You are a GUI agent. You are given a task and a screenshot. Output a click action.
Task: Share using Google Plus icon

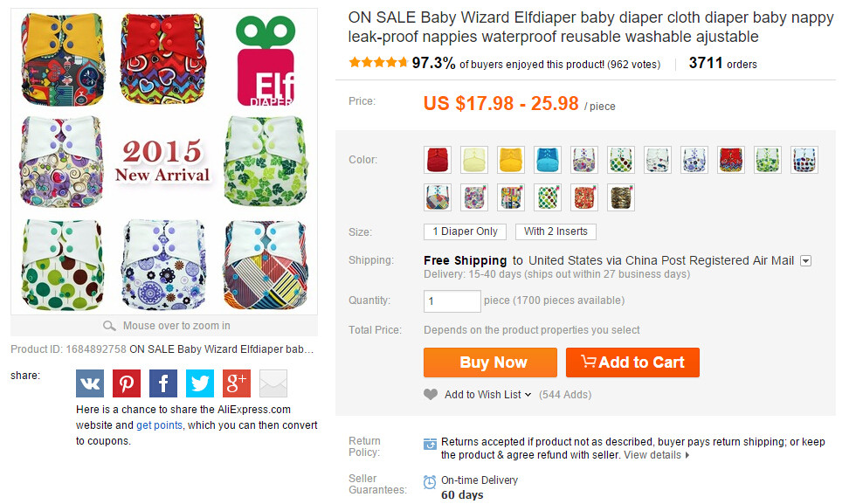tap(237, 383)
